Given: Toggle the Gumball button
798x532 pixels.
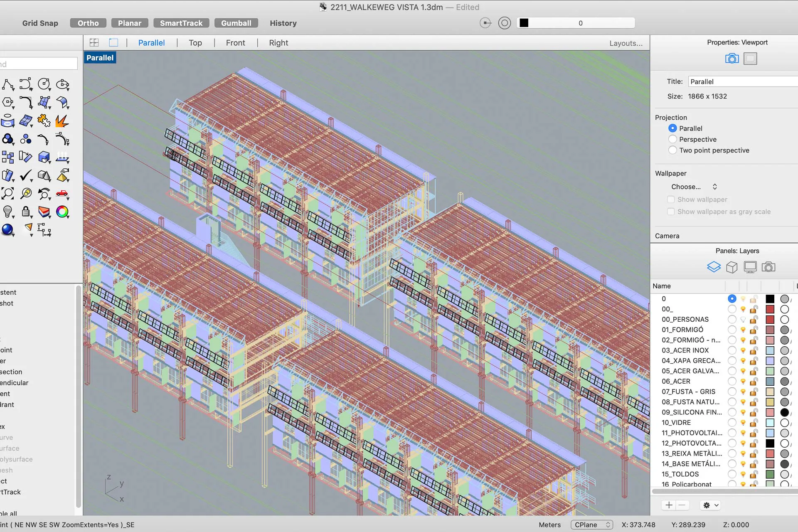Looking at the screenshot, I should (236, 23).
